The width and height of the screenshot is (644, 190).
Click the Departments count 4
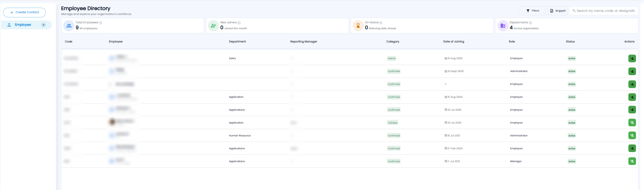pos(511,28)
